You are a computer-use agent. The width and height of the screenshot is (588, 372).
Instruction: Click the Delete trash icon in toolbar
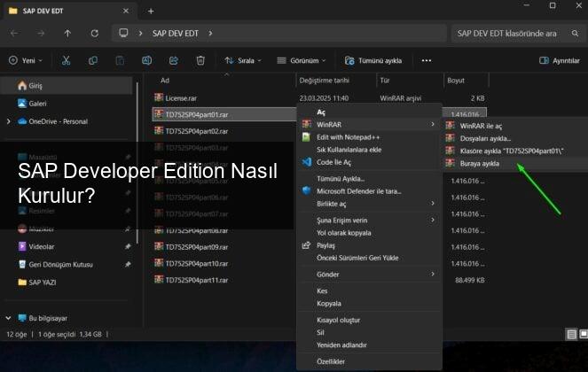point(200,60)
